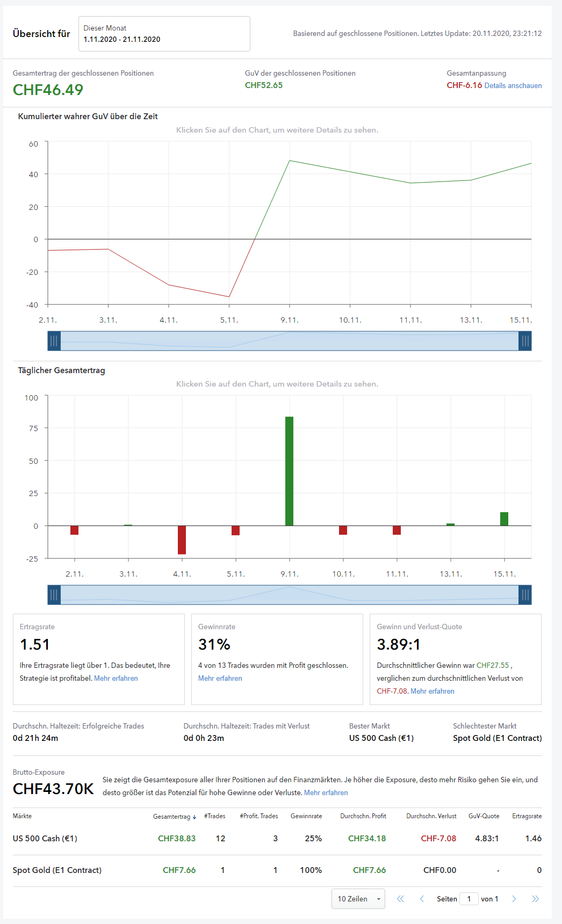Click the page number input field
562x924 pixels.
coord(469,899)
